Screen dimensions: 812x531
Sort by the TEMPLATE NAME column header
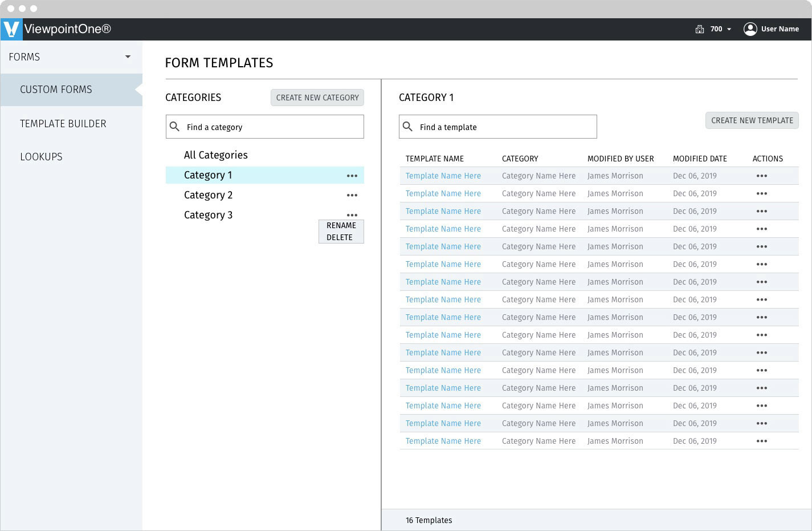pos(435,159)
